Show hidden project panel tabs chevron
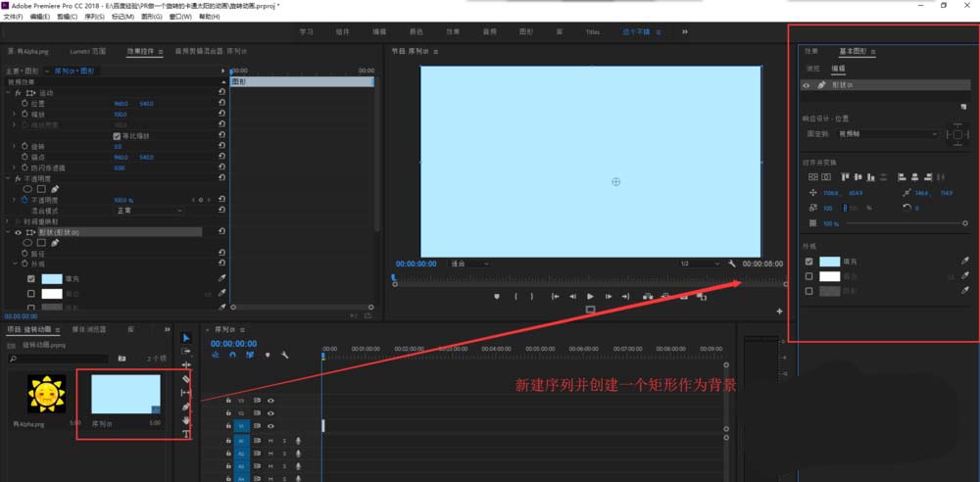Image resolution: width=980 pixels, height=482 pixels. point(168,329)
